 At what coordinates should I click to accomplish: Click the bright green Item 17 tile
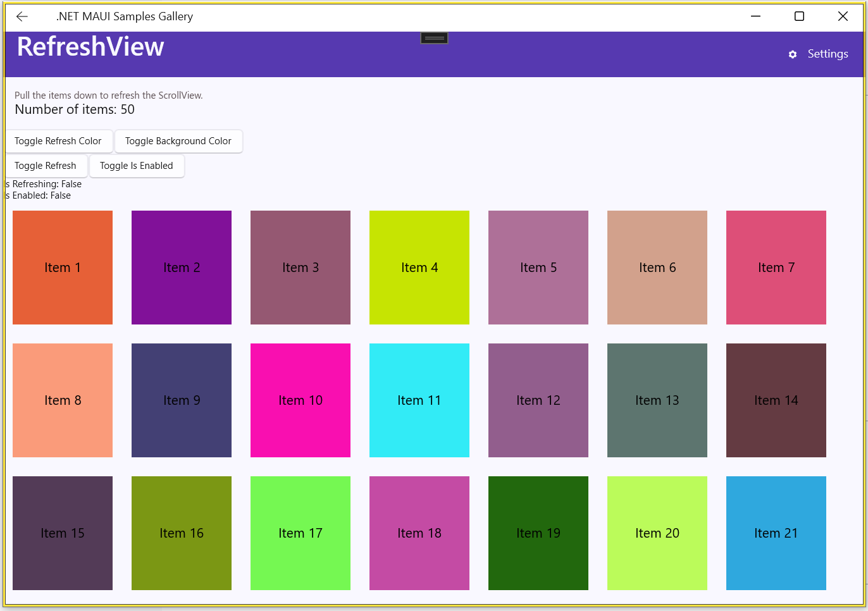coord(301,533)
